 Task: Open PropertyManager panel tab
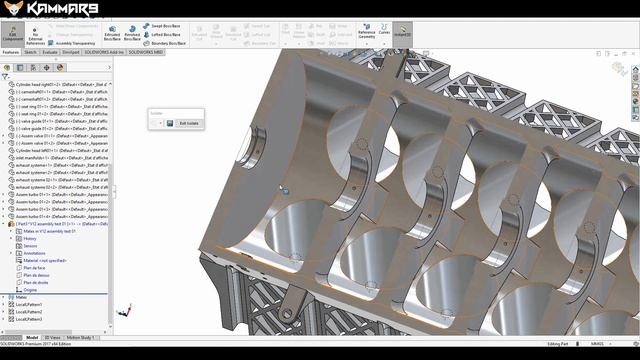click(x=20, y=68)
